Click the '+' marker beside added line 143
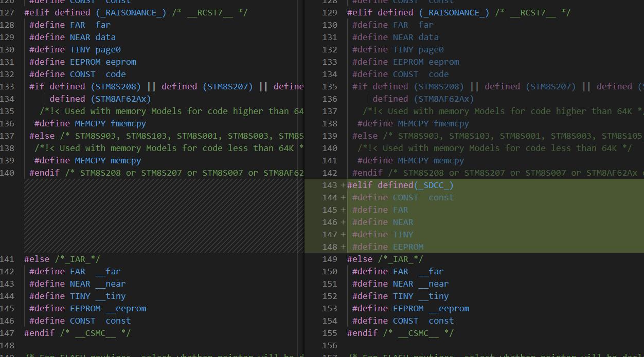644x357 pixels. (x=343, y=185)
